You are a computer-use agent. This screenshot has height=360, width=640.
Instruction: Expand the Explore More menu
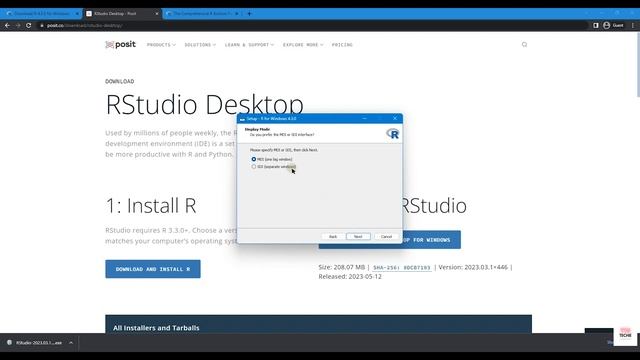pos(303,45)
